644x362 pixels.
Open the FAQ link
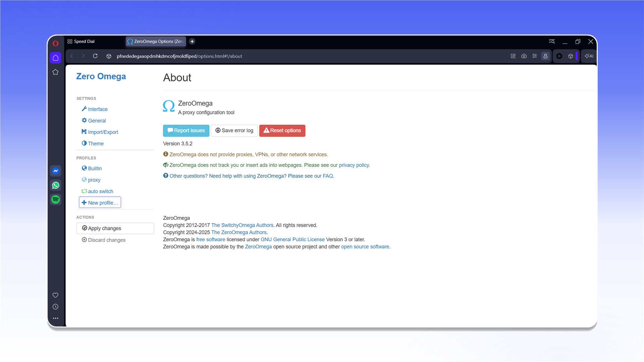click(x=328, y=176)
